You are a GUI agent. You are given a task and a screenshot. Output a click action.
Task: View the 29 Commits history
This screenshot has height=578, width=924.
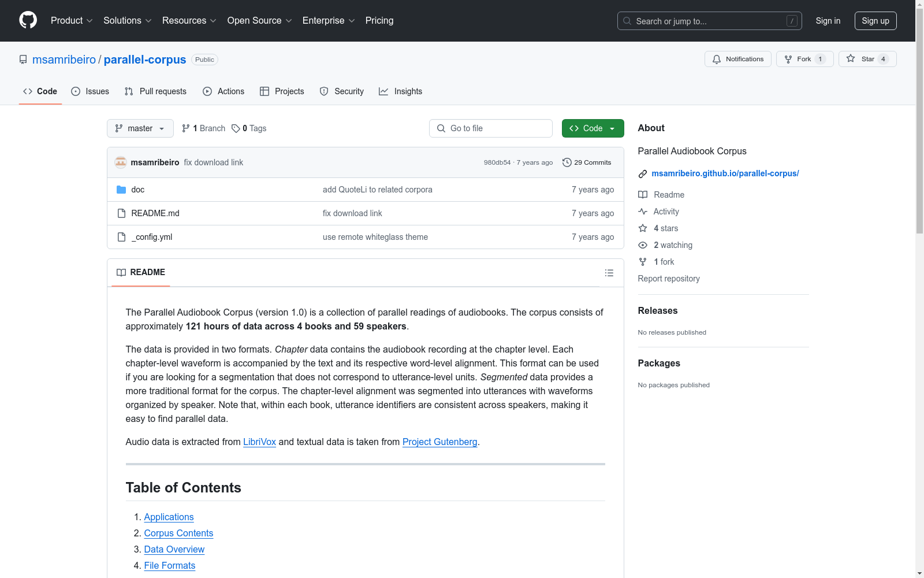pos(587,162)
